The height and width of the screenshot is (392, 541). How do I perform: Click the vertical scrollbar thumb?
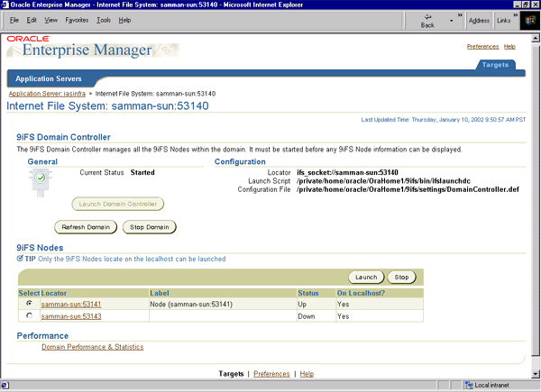point(535,200)
